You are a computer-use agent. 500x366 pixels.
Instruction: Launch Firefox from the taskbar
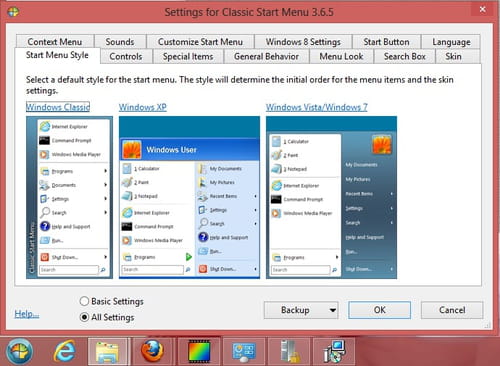[x=152, y=351]
